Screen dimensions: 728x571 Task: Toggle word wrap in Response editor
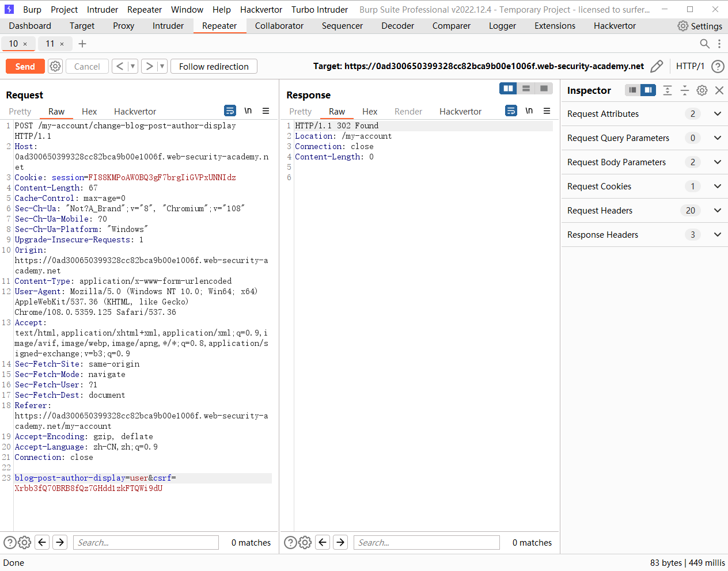[511, 111]
